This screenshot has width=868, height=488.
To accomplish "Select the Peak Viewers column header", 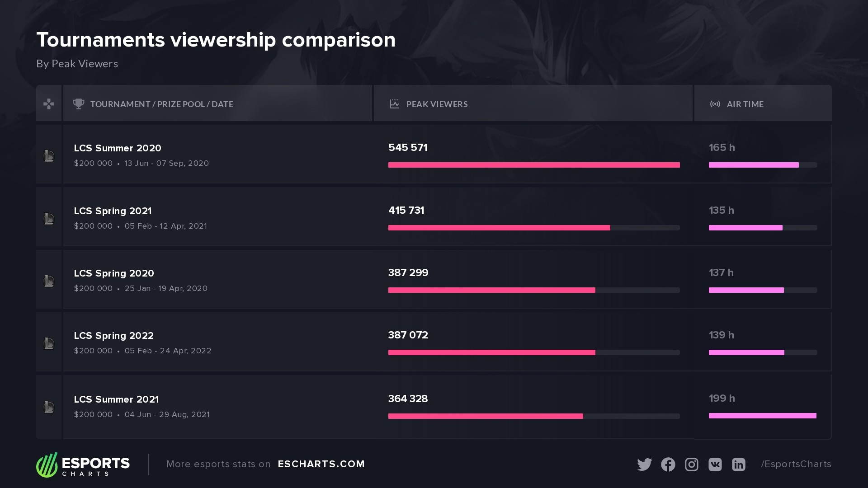I will (437, 104).
